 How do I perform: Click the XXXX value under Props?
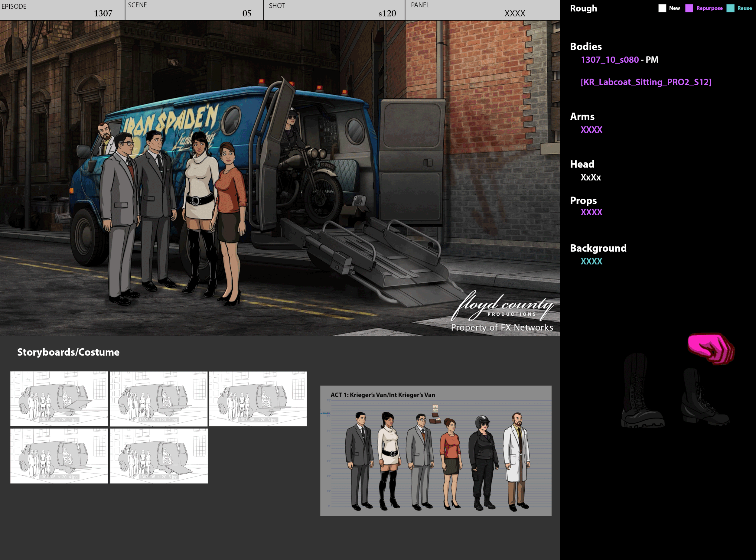pyautogui.click(x=591, y=212)
